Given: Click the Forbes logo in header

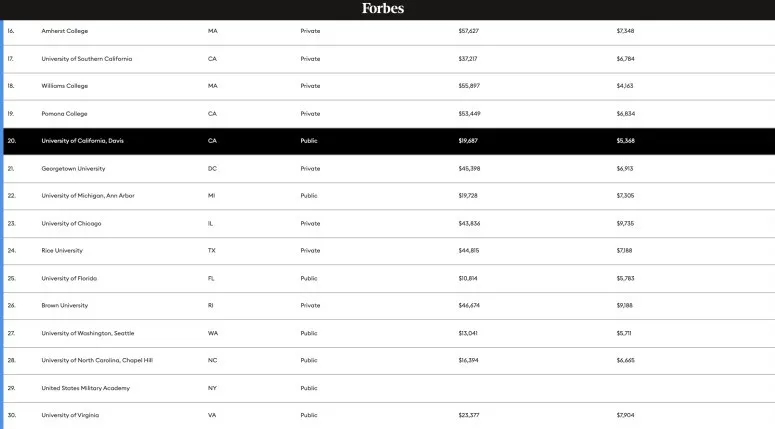Looking at the screenshot, I should point(383,9).
